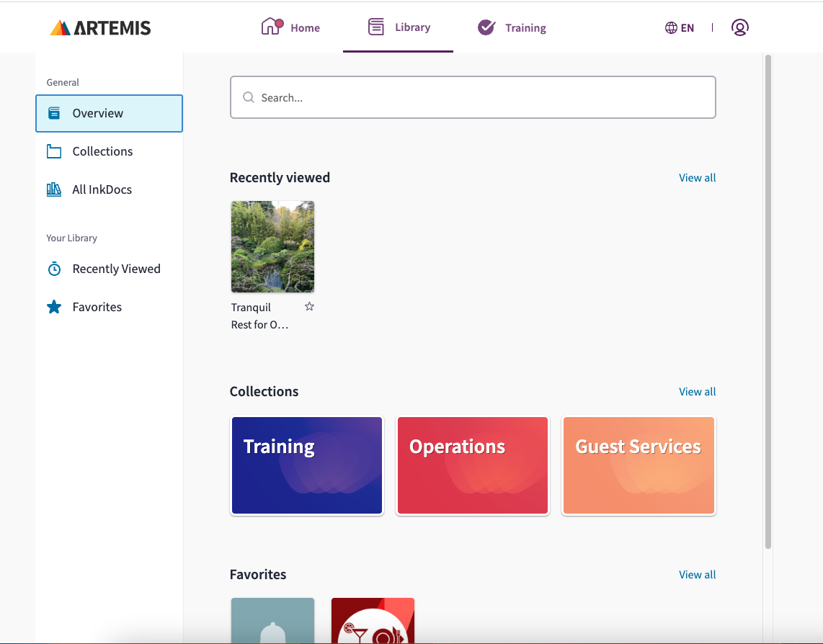Viewport: 823px width, 644px height.
Task: Click the magnifier search icon
Action: [248, 98]
